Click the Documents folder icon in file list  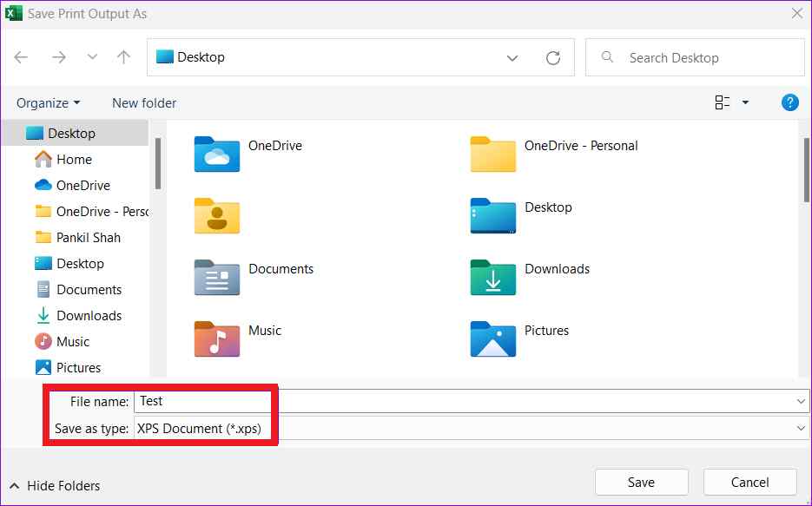(217, 278)
